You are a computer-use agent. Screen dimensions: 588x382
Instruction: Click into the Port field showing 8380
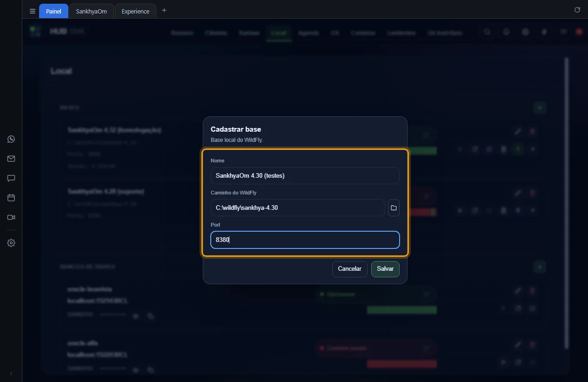[x=305, y=240]
